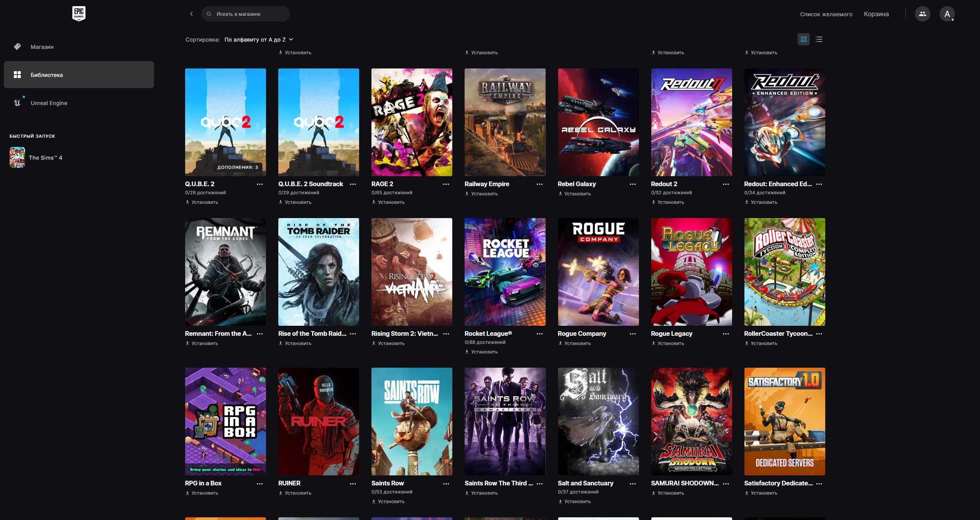Click the RPG in a Box title
This screenshot has width=980, height=520.
203,483
